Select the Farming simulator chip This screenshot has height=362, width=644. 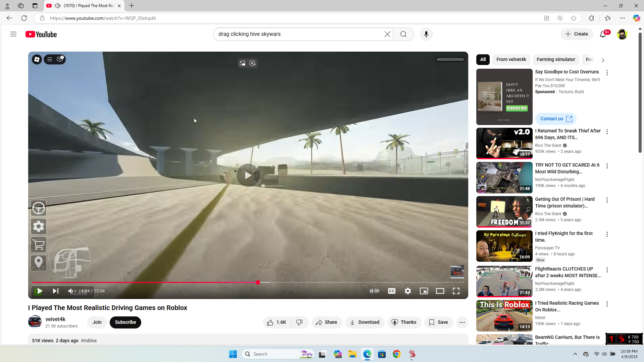[556, 60]
